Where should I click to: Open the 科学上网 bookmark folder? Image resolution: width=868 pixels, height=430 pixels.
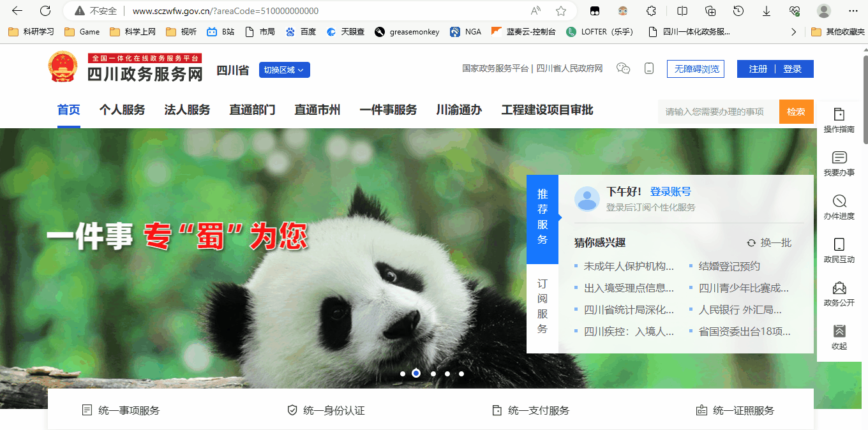(133, 31)
